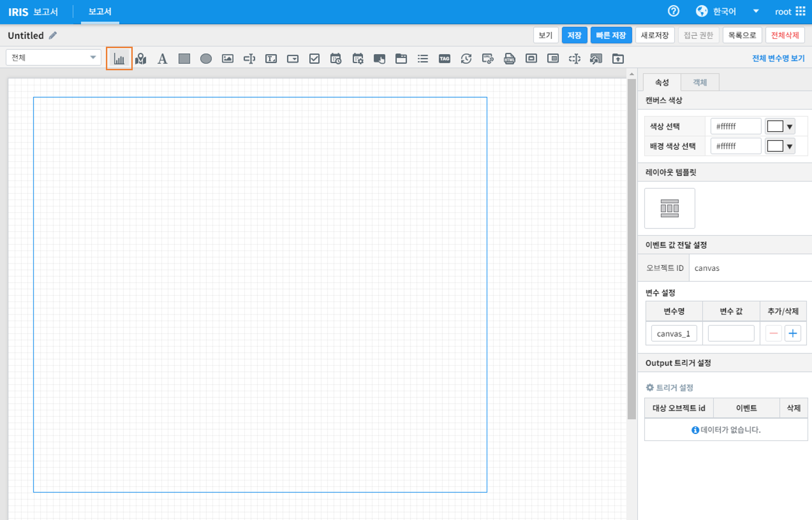Click the 접근 권한 button
812x520 pixels.
tap(698, 35)
